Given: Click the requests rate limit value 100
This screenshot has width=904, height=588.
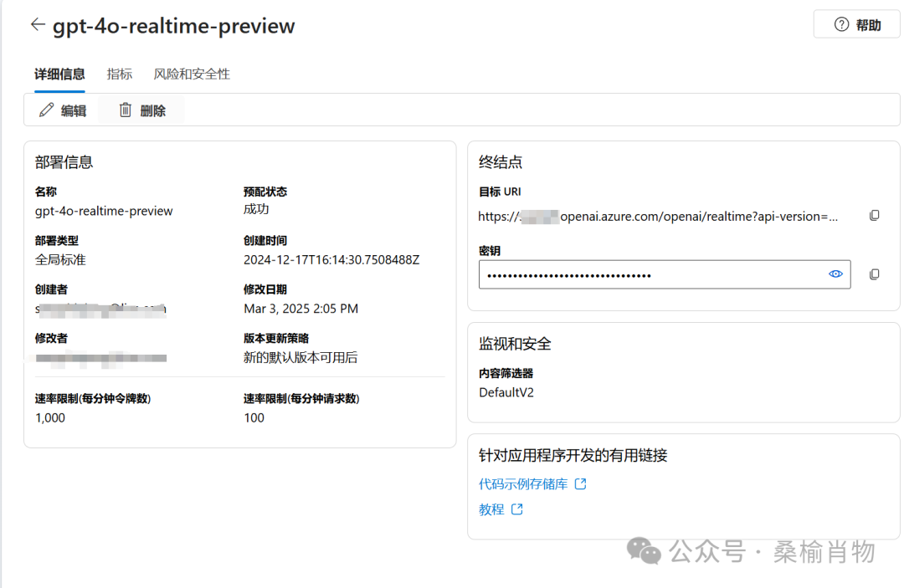Looking at the screenshot, I should 254,417.
